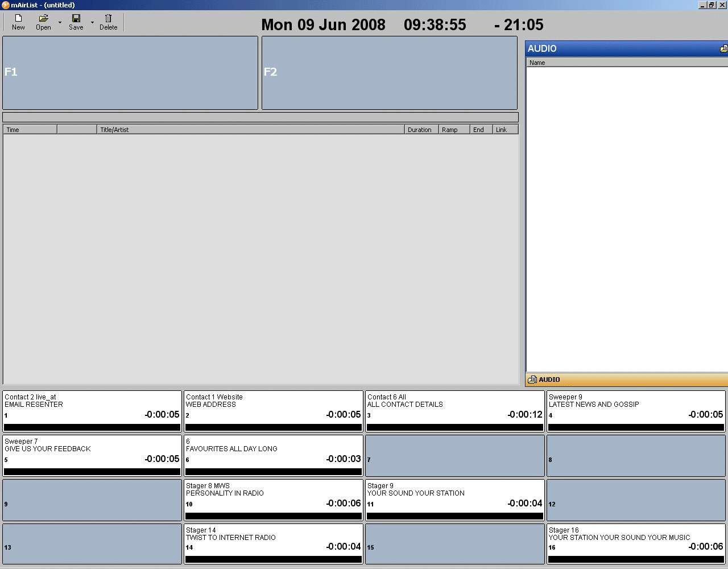
Task: Expand the Open button dropdown arrow
Action: pos(60,23)
